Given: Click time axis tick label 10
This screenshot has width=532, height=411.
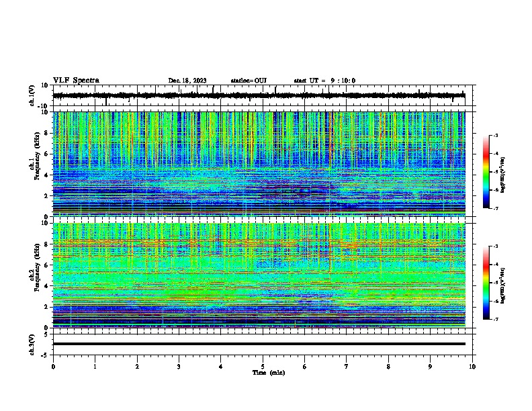Looking at the screenshot, I should click(472, 367).
